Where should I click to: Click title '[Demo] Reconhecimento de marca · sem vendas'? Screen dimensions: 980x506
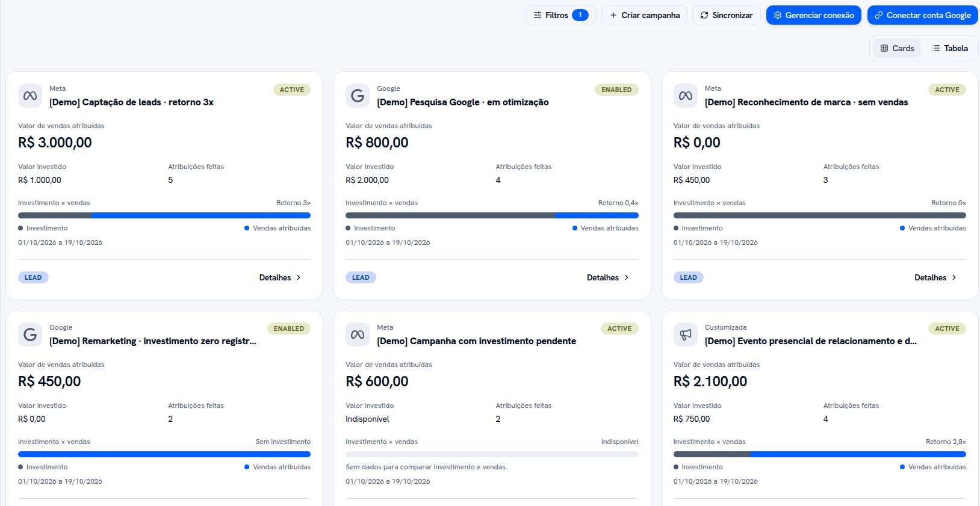(807, 102)
